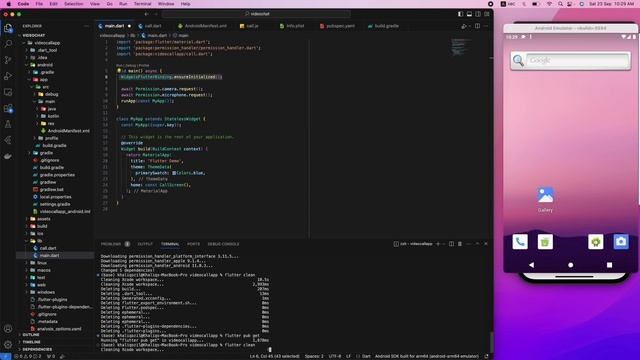Open the Accounts icon in the activity bar
Screen dimensions: 640x360
click(8, 329)
